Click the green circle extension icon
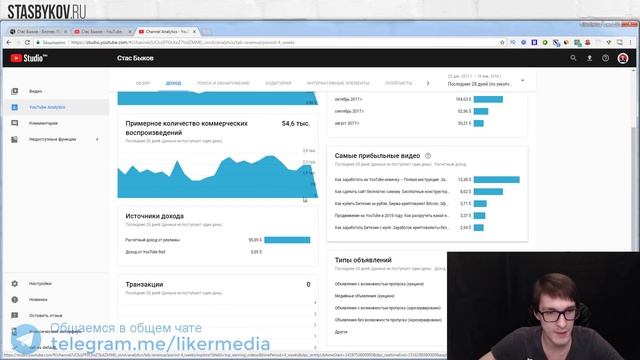640x360 pixels. click(x=544, y=42)
